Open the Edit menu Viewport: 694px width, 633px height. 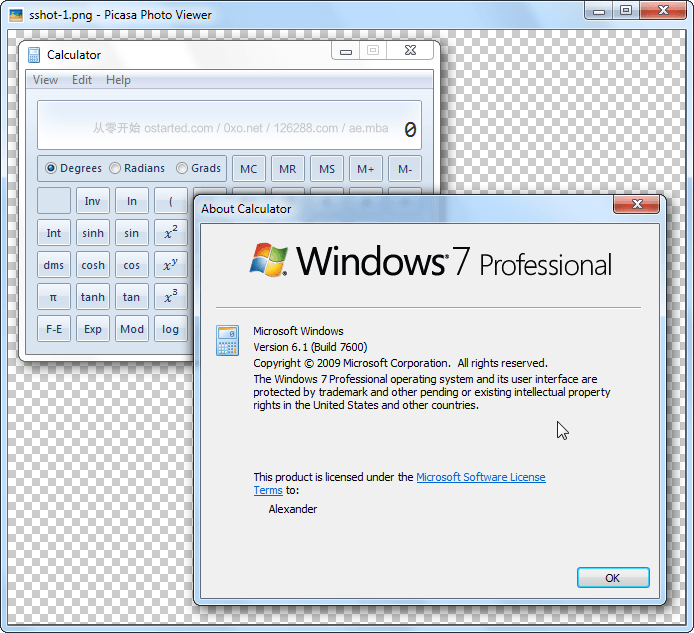click(x=82, y=80)
